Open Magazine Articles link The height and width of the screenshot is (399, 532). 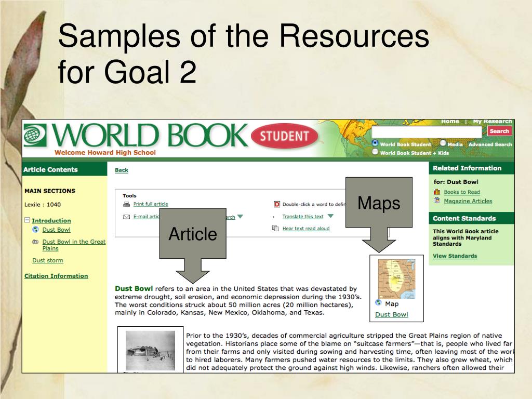(468, 201)
